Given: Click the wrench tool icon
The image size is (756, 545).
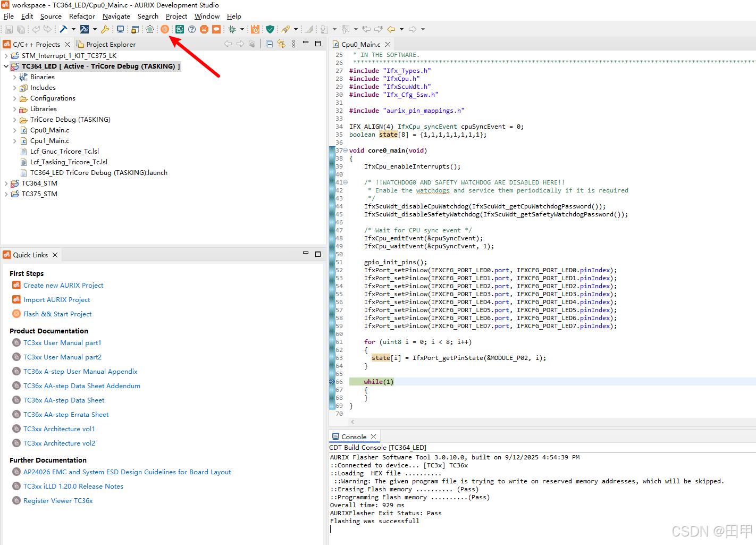Looking at the screenshot, I should tap(105, 29).
